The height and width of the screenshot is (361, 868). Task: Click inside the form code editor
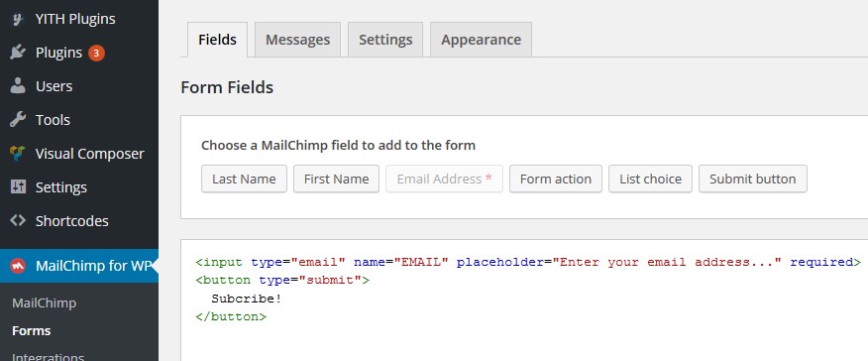[x=524, y=301]
